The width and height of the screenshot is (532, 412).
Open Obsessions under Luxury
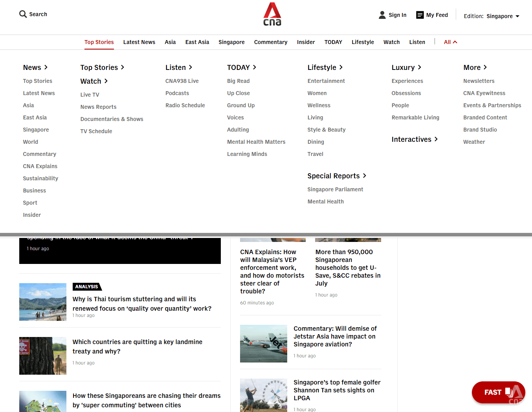point(406,93)
